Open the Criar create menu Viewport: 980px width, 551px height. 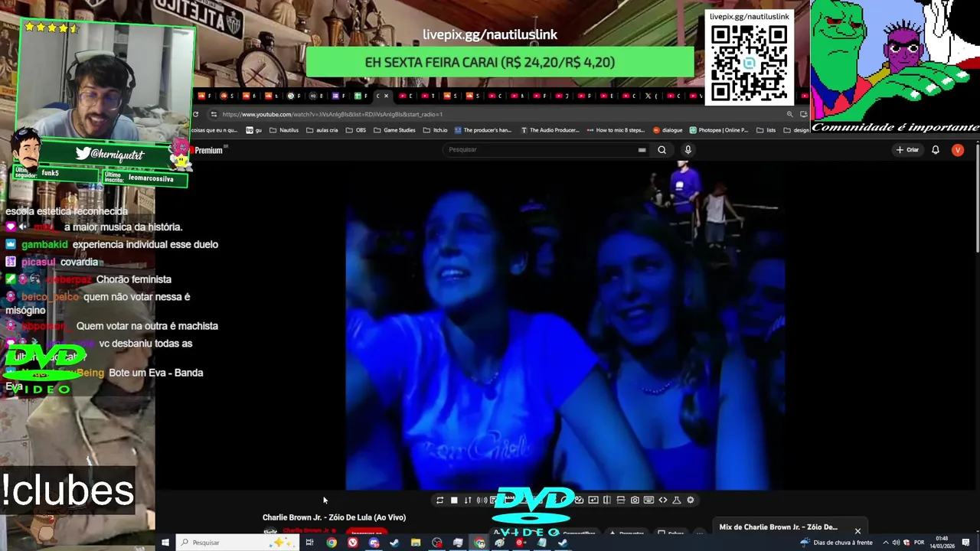pos(907,150)
